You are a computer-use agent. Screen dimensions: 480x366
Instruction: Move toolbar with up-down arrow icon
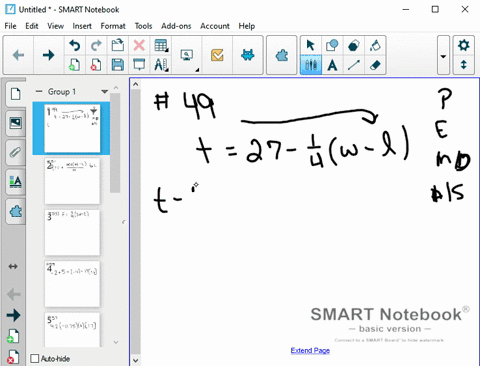click(x=464, y=65)
